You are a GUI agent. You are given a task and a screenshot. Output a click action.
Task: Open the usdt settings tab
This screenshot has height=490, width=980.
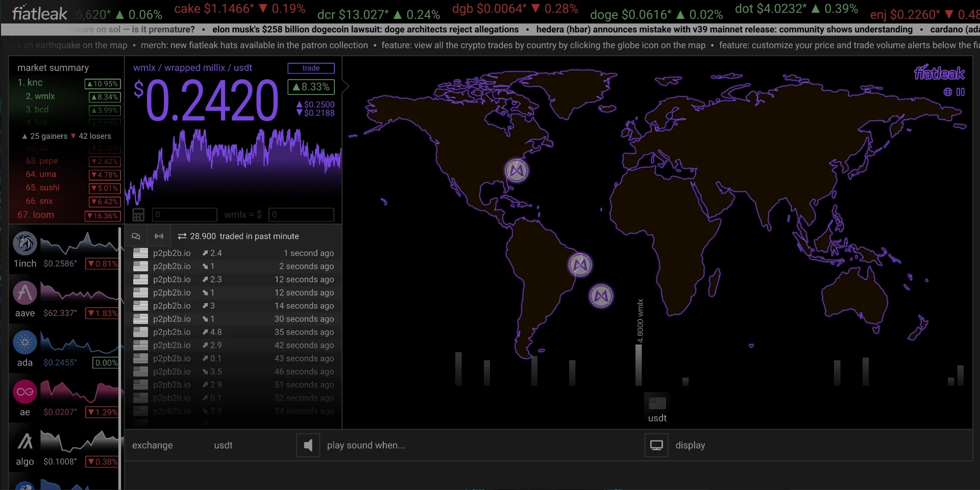tap(223, 445)
